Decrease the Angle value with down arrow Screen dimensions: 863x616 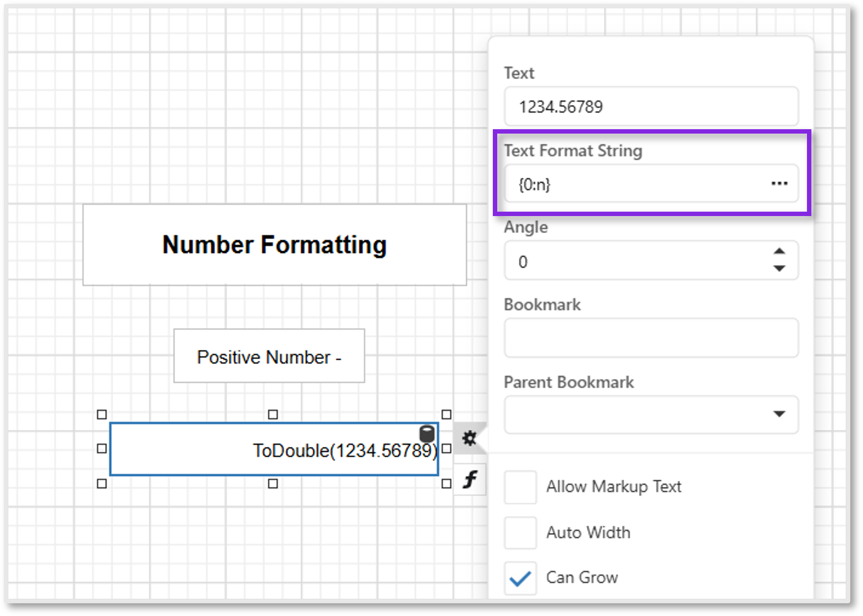click(779, 268)
